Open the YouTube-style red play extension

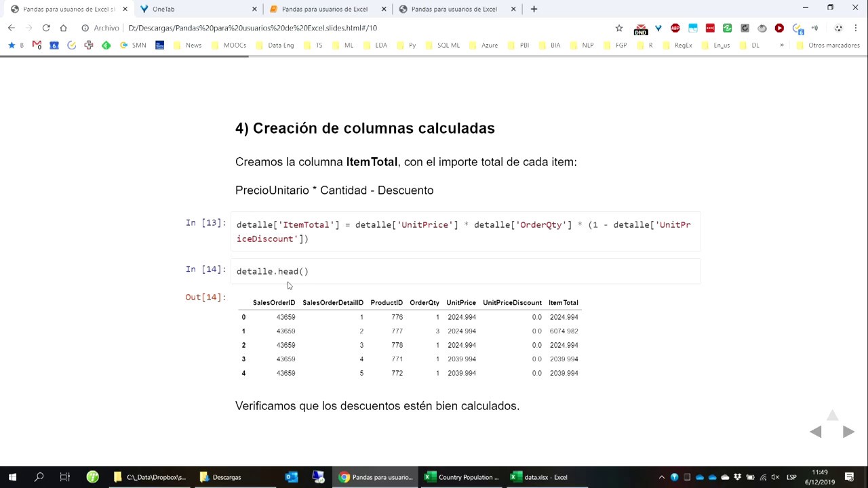[x=779, y=28]
